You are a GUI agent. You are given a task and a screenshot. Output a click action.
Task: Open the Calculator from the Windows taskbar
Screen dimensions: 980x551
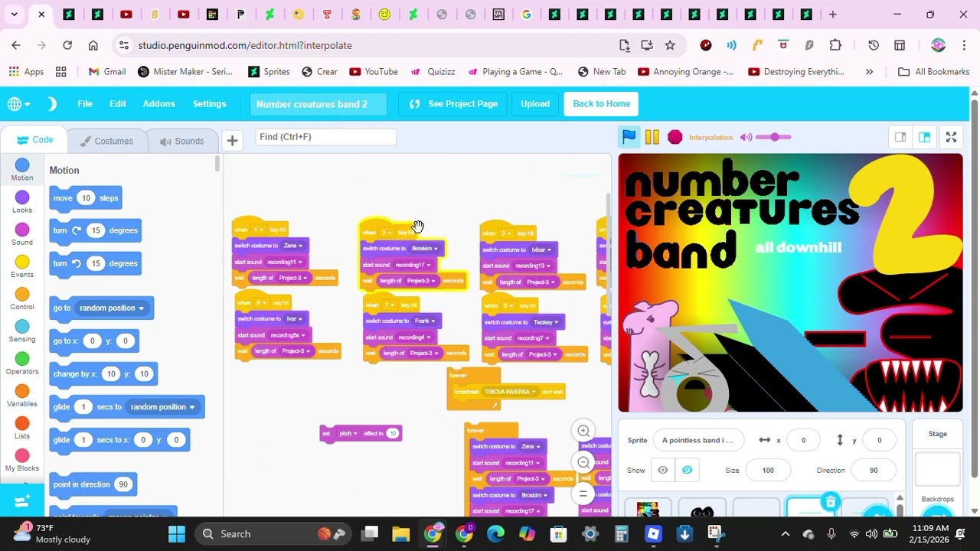point(622,533)
